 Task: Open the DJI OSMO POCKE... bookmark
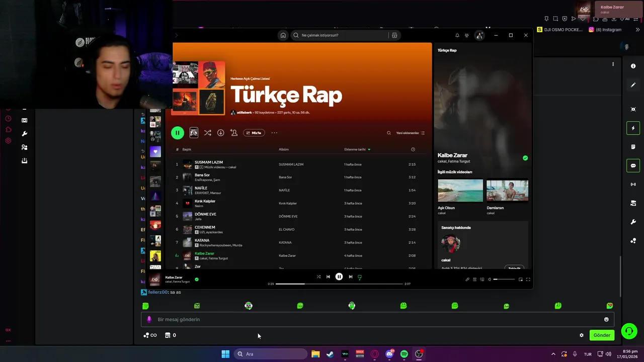tap(559, 30)
